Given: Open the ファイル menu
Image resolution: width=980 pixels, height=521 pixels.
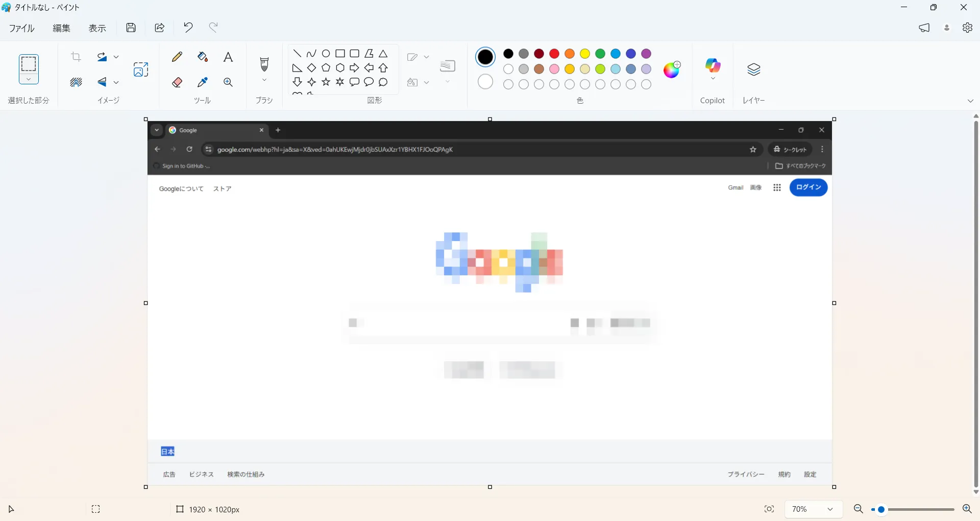Looking at the screenshot, I should (x=21, y=28).
